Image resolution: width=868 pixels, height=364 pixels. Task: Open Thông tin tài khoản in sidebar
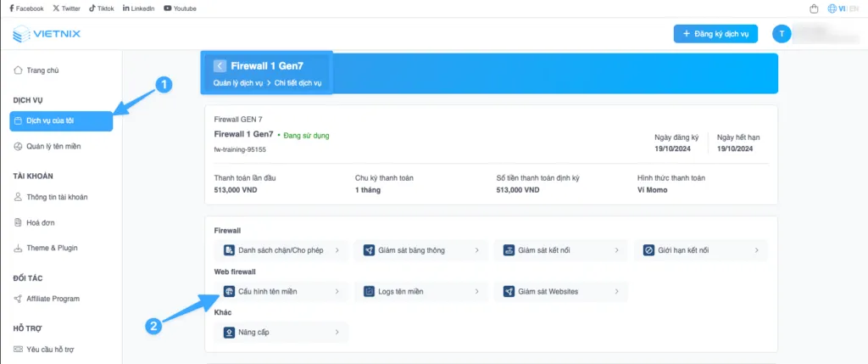[56, 197]
